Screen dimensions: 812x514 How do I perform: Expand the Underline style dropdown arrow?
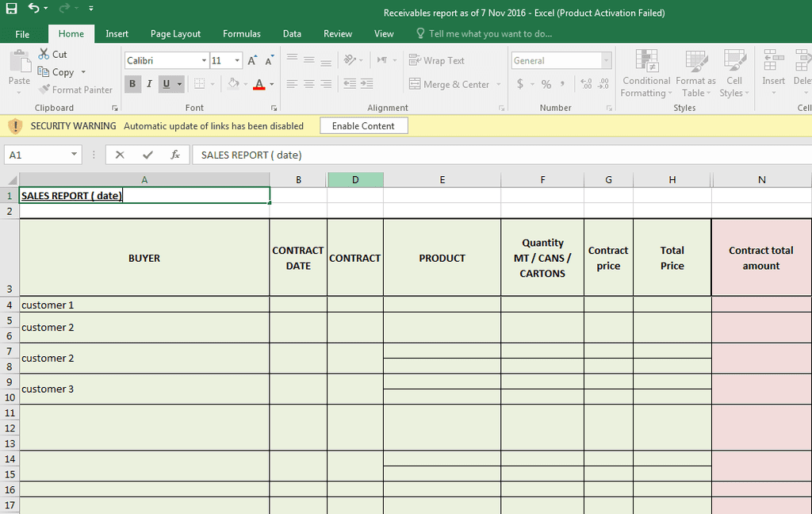coord(180,83)
